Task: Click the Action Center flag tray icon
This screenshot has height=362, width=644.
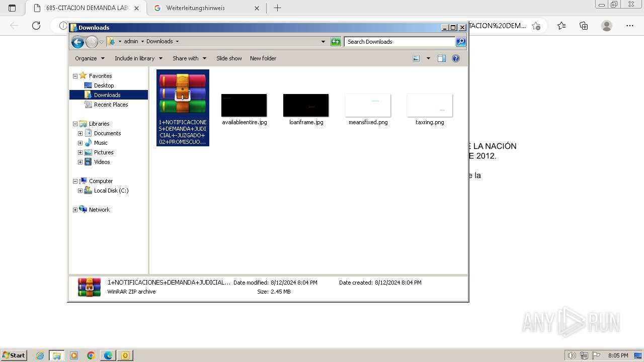Action: [596, 355]
